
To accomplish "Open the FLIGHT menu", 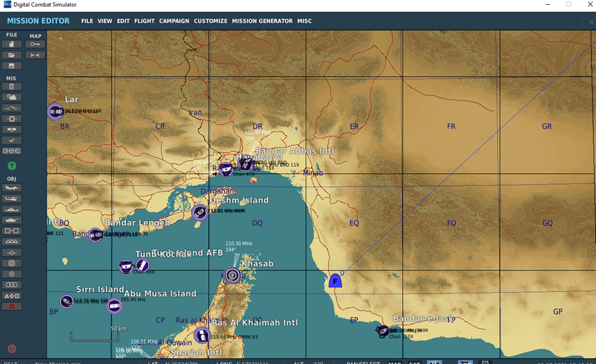I will (x=145, y=21).
